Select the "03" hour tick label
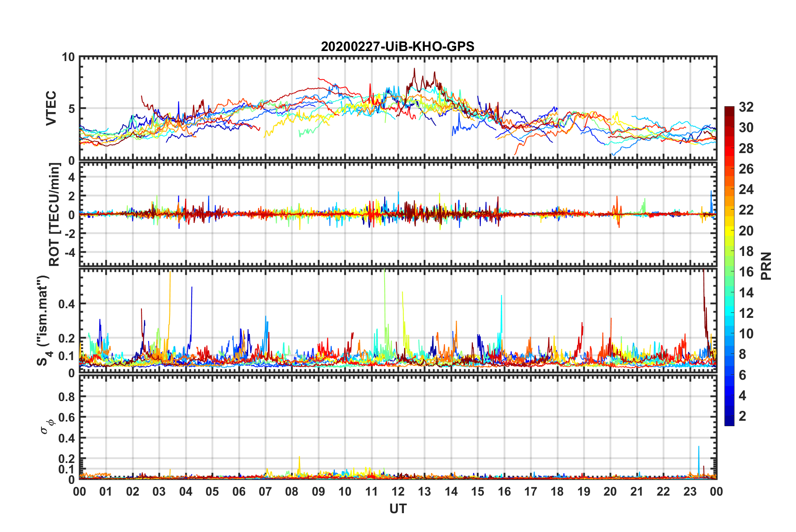The width and height of the screenshot is (796, 532). 159,491
